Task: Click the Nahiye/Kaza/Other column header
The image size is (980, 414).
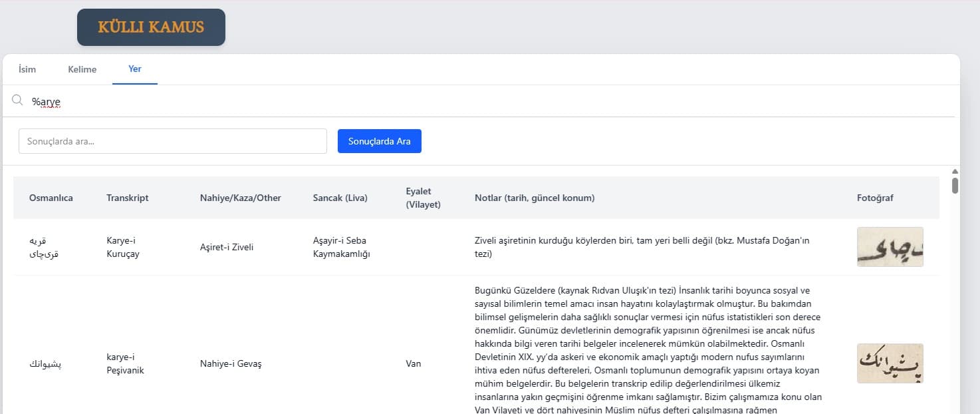Action: pyautogui.click(x=241, y=198)
